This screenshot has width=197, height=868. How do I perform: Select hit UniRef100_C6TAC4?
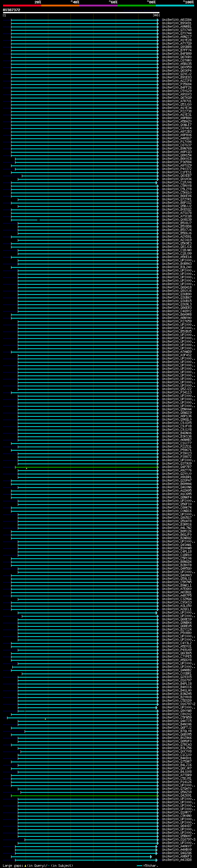(176, 128)
